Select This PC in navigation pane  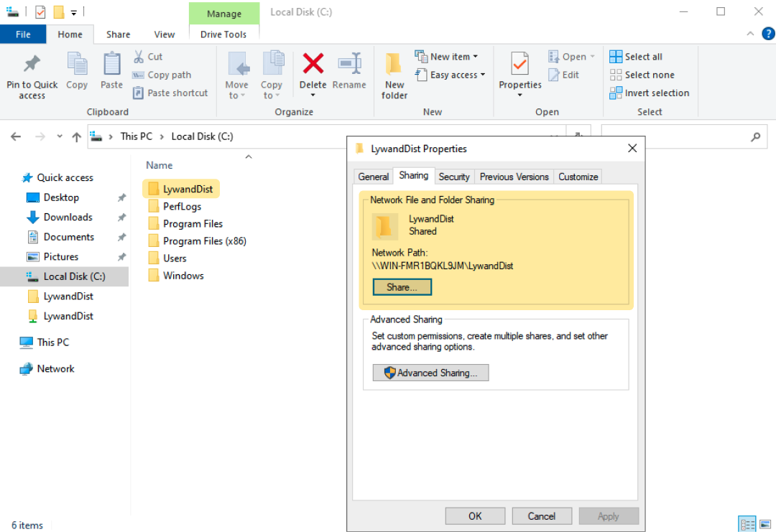(53, 342)
